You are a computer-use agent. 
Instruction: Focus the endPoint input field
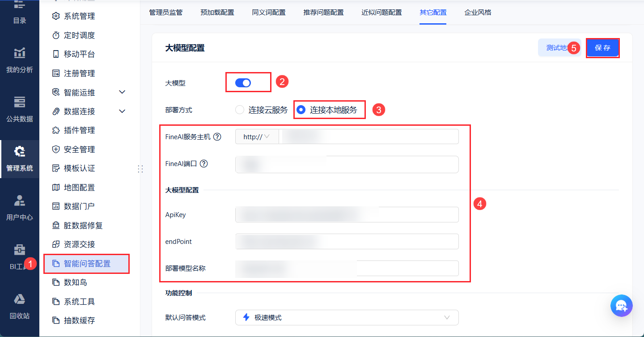pyautogui.click(x=347, y=241)
